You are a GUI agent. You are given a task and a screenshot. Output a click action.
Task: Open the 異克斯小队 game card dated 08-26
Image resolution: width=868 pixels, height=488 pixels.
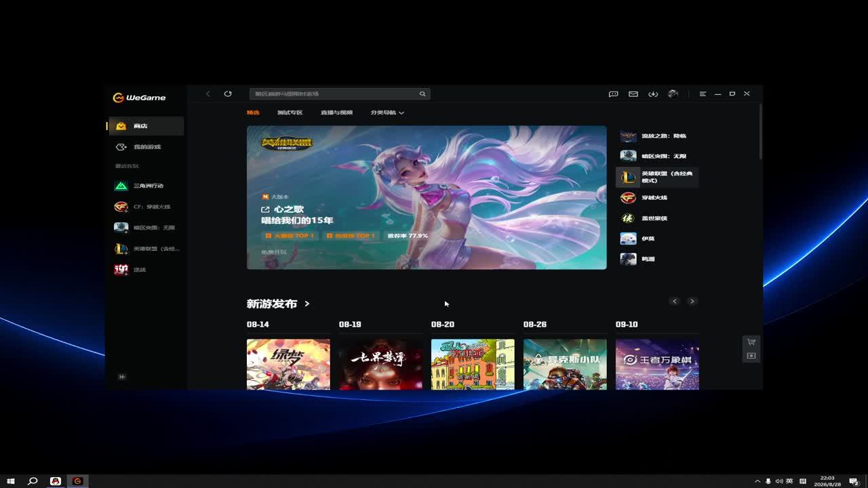pyautogui.click(x=565, y=365)
